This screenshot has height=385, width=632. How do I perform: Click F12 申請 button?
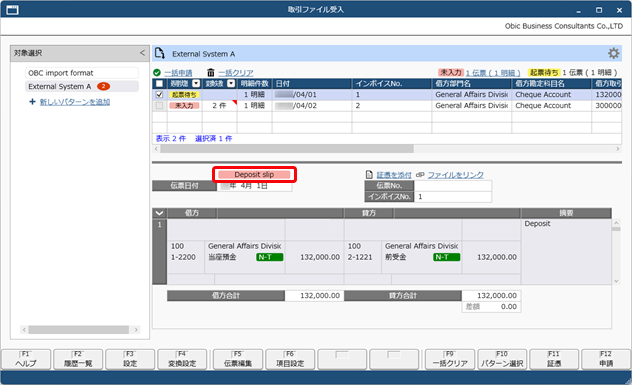[x=606, y=359]
